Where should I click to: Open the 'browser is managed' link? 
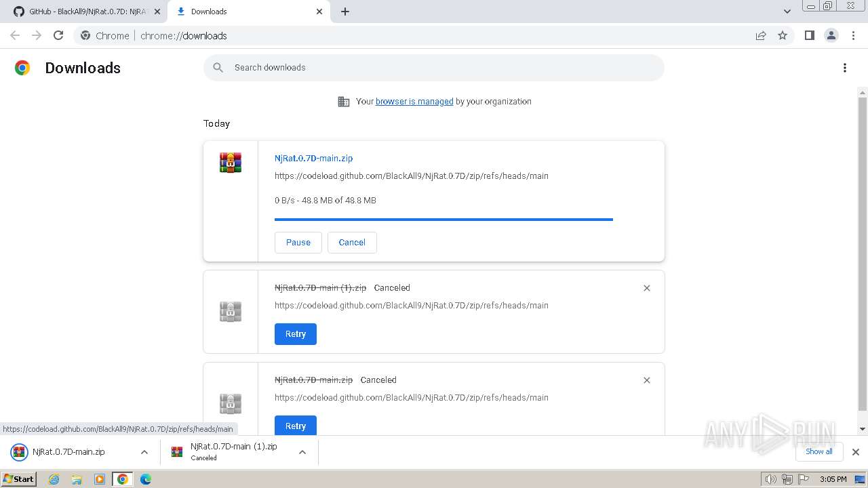click(x=414, y=101)
